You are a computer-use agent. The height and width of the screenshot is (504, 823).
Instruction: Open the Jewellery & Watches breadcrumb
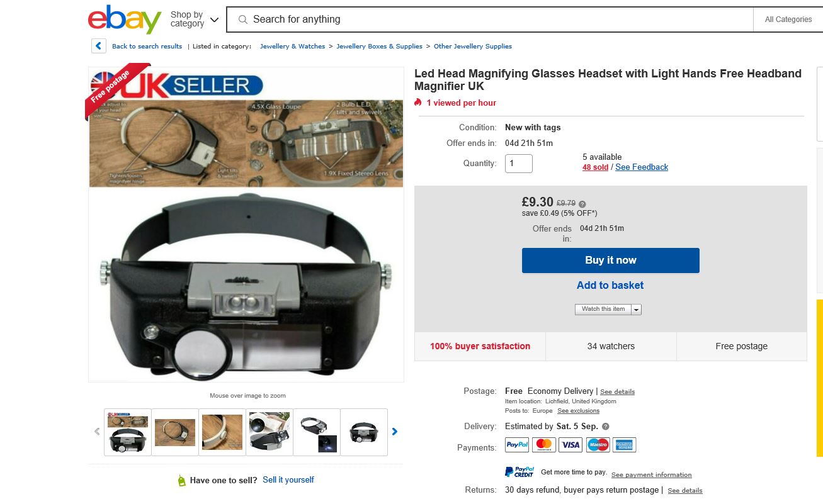tap(292, 47)
